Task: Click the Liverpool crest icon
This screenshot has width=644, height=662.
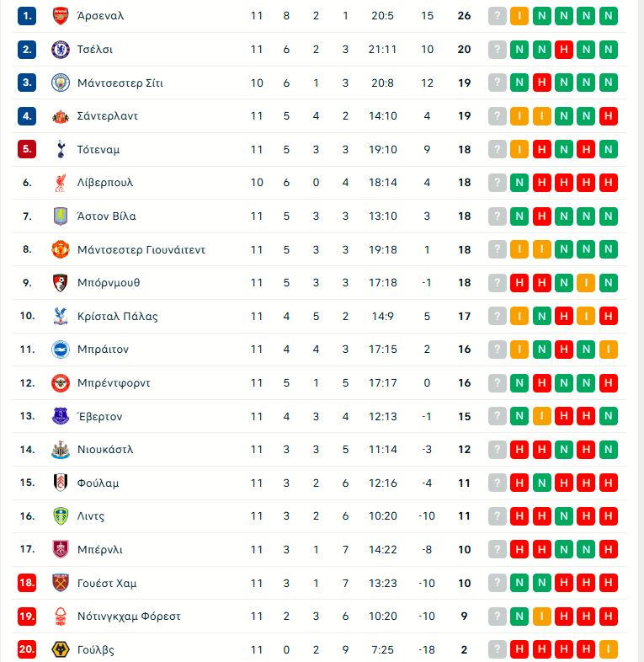Action: pyautogui.click(x=60, y=183)
